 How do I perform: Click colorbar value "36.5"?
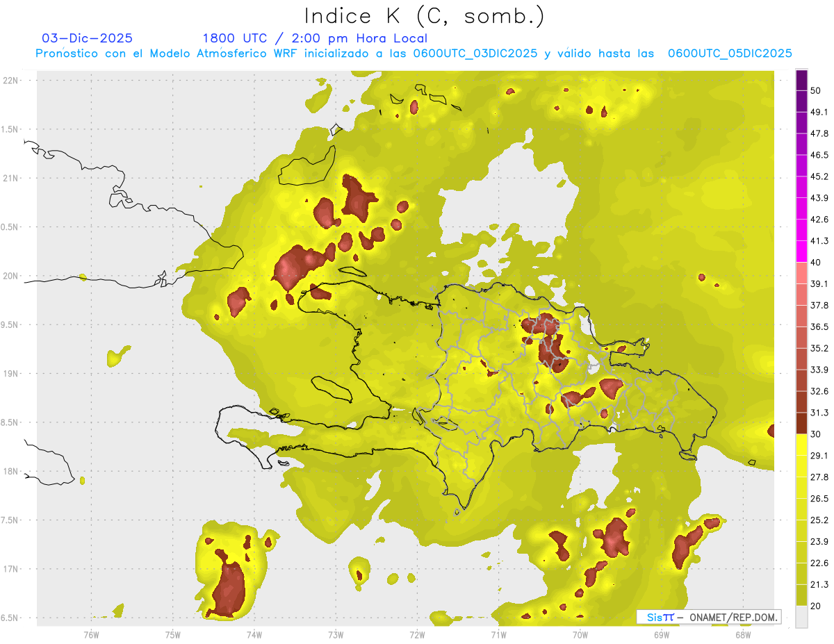819,327
